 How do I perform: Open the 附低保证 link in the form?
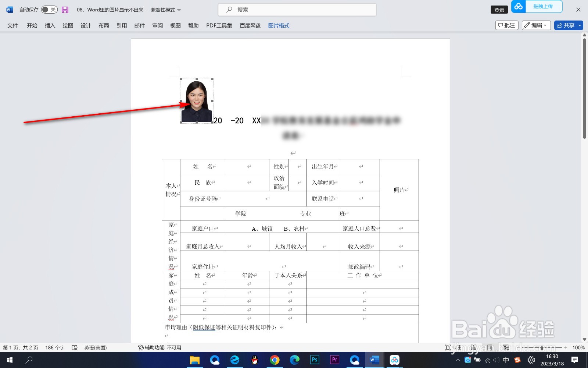[204, 327]
